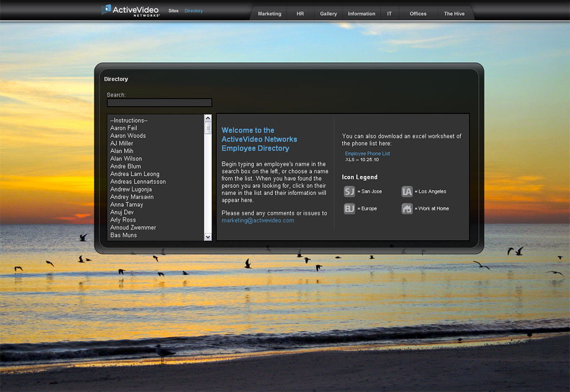The width and height of the screenshot is (570, 392).
Task: Click the LA Los Angeles legend icon
Action: coord(407,191)
